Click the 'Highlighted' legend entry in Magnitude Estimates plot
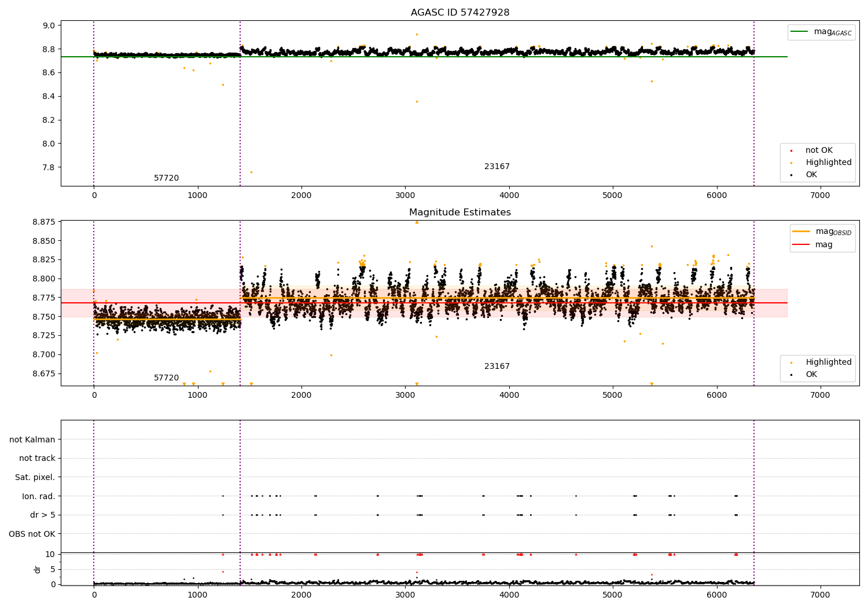This screenshot has width=868, height=608. pos(828,362)
